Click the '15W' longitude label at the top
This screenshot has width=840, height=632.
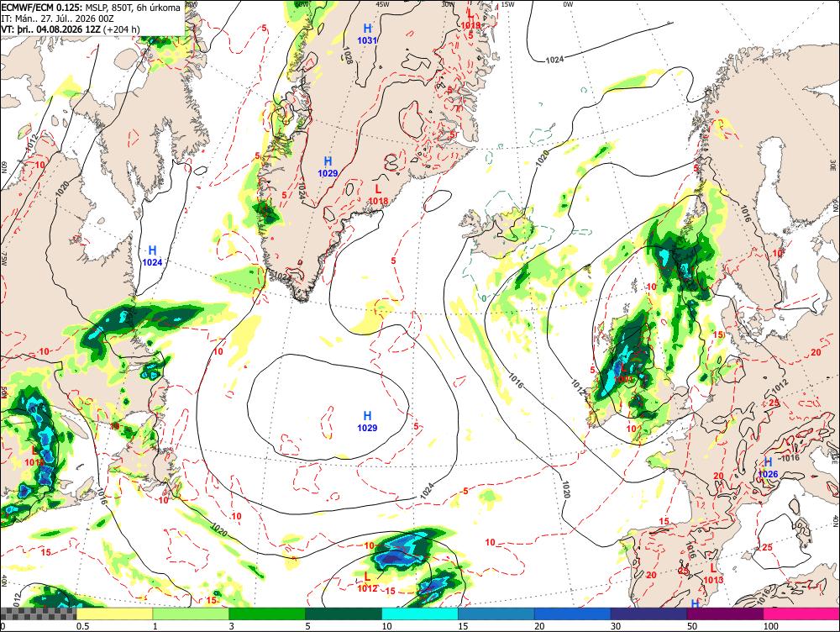(x=507, y=4)
